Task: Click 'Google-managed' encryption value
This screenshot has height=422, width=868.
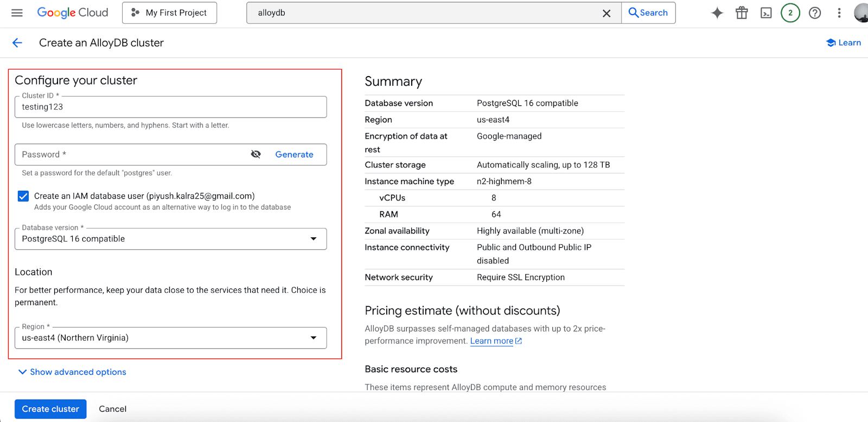Action: tap(509, 136)
